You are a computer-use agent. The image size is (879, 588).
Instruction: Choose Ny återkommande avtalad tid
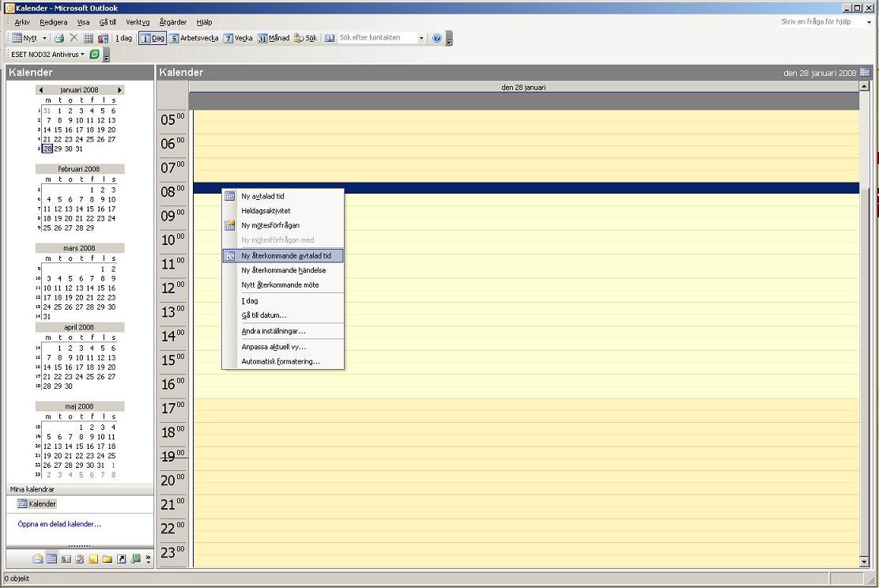pyautogui.click(x=283, y=255)
